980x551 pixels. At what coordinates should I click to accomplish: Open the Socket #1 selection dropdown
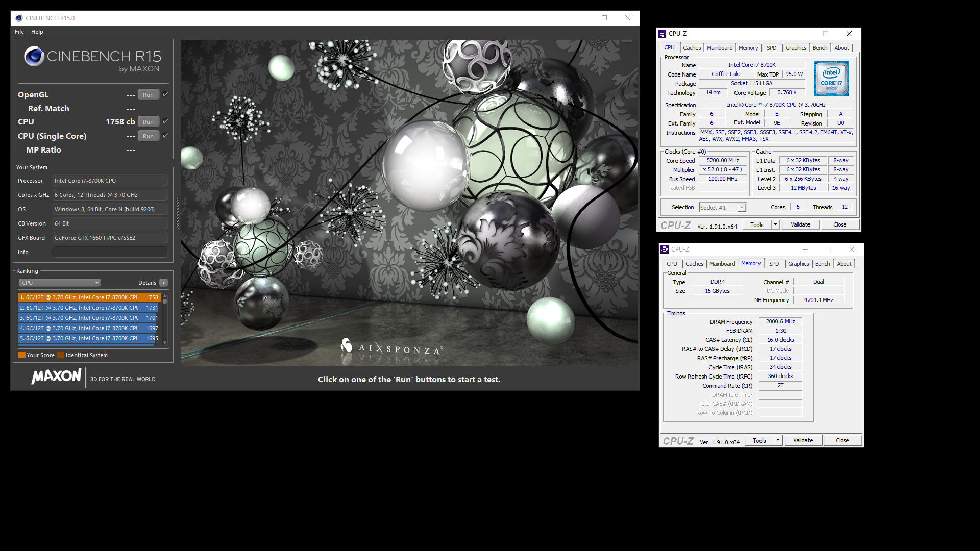723,207
